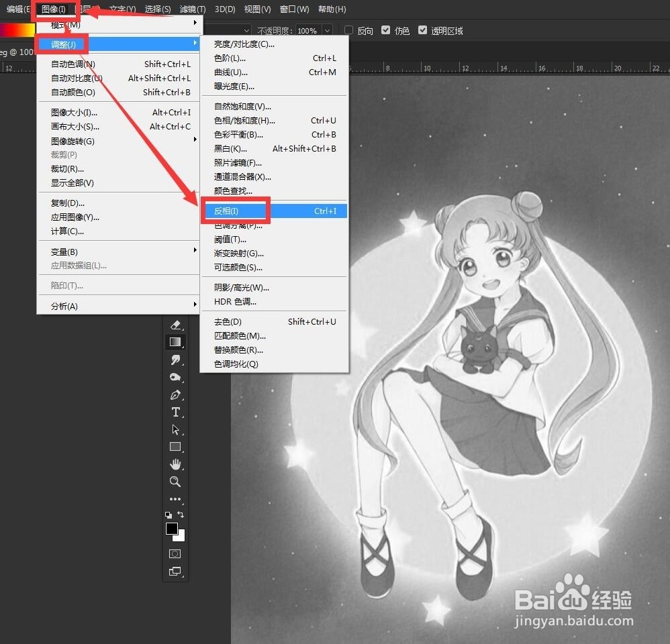Image resolution: width=670 pixels, height=644 pixels.
Task: Open the 滤镜(T) menu
Action: (x=193, y=9)
